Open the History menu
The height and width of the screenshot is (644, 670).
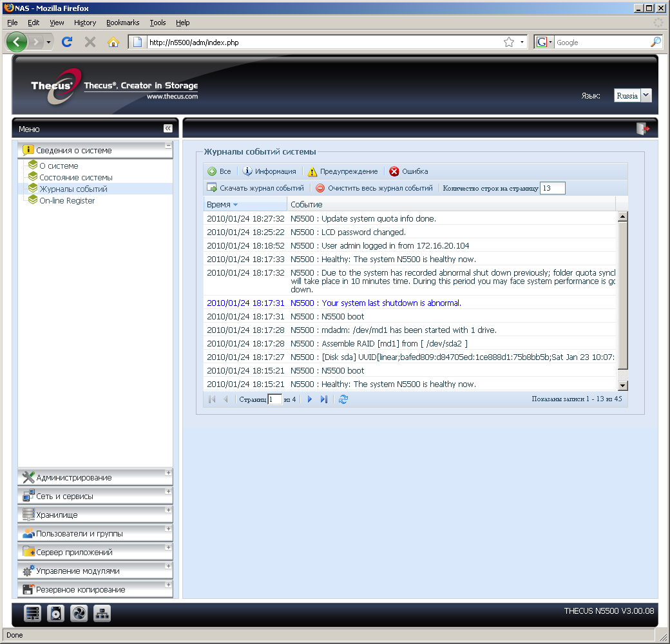[x=85, y=23]
